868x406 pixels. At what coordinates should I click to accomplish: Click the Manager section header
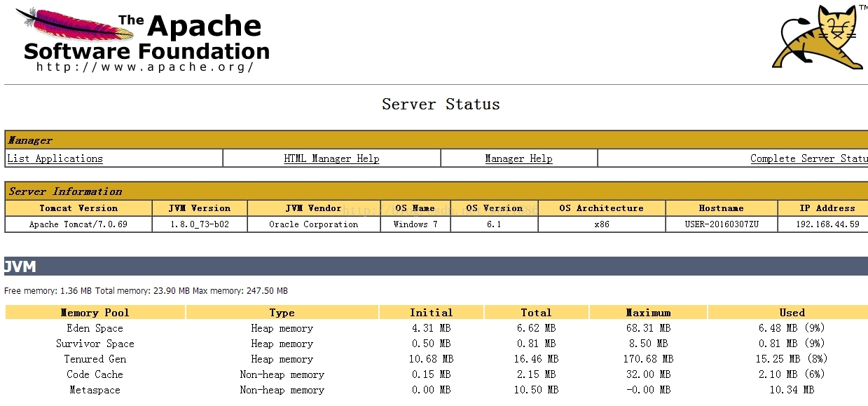(436, 140)
